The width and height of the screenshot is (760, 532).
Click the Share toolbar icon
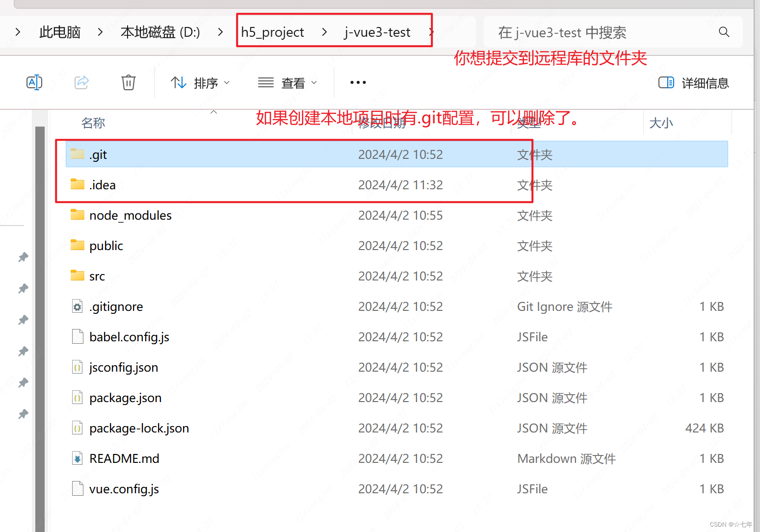(81, 82)
